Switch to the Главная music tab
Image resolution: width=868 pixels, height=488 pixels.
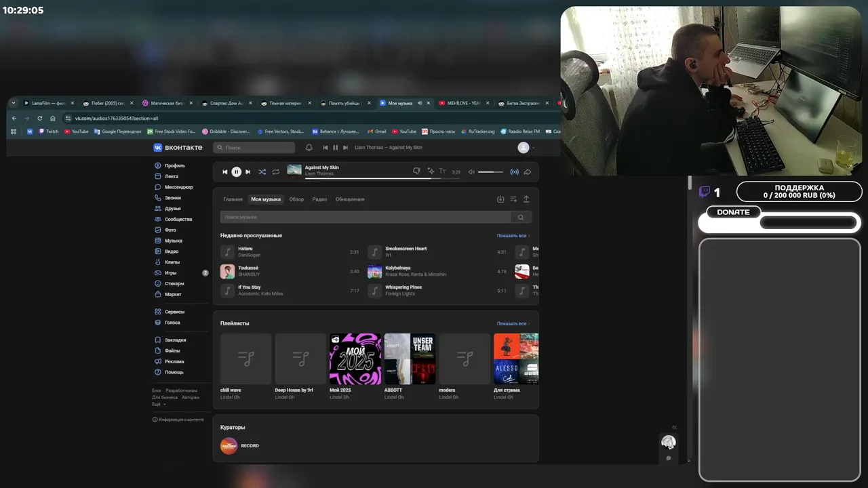[233, 199]
